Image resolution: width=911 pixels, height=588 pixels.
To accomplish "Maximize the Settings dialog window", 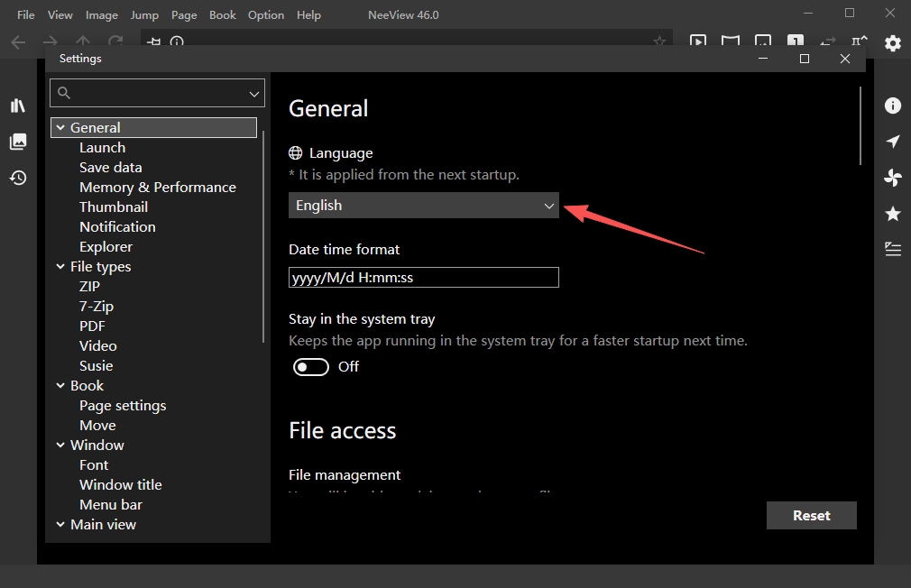I will (804, 59).
